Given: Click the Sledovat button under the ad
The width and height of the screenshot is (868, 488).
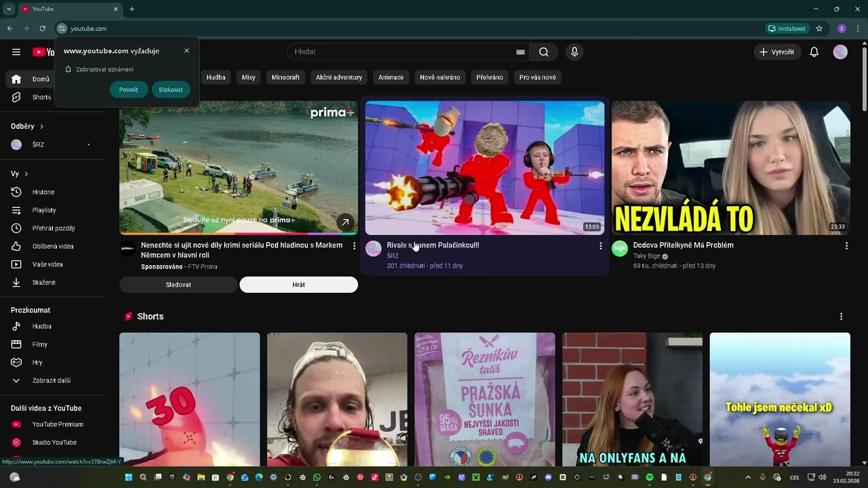Looking at the screenshot, I should pos(178,285).
